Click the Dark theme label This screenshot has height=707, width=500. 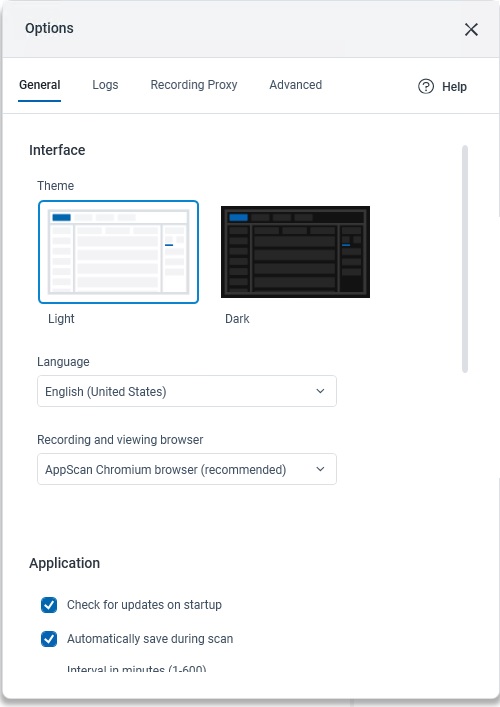(x=237, y=319)
